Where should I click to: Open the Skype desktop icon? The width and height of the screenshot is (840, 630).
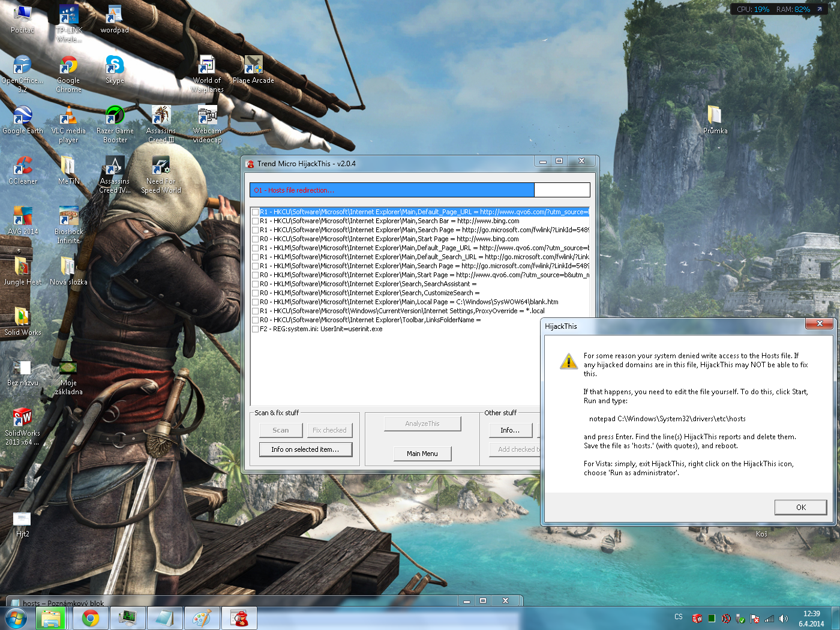(x=115, y=67)
